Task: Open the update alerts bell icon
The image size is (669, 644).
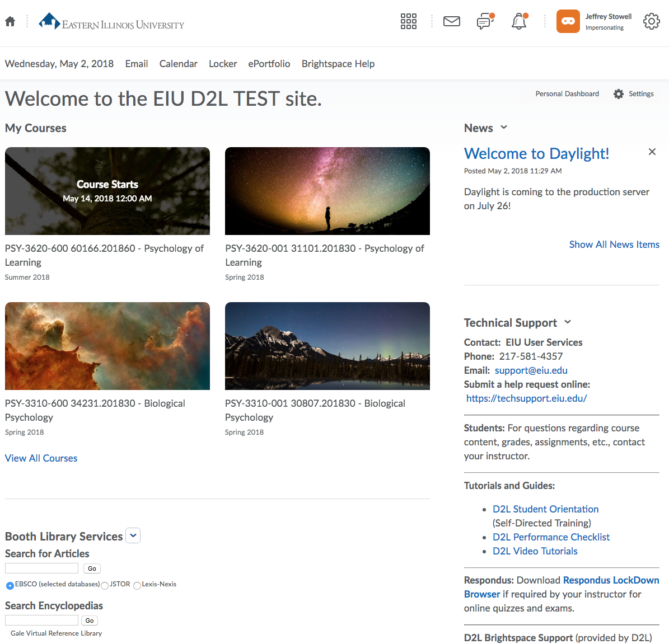Action: tap(519, 22)
